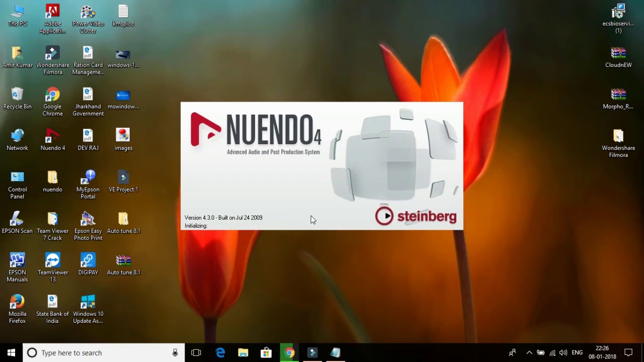
Task: Open File Explorer from the taskbar
Action: (x=243, y=353)
